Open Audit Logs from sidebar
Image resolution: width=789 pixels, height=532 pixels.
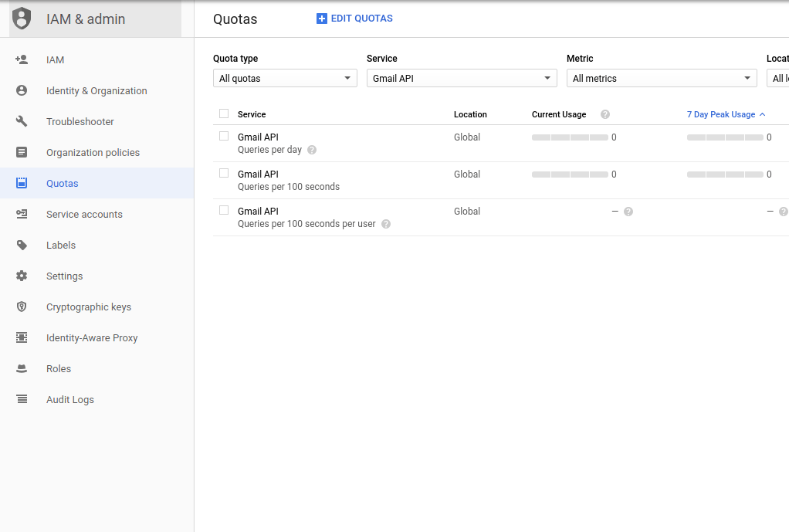pyautogui.click(x=97, y=399)
